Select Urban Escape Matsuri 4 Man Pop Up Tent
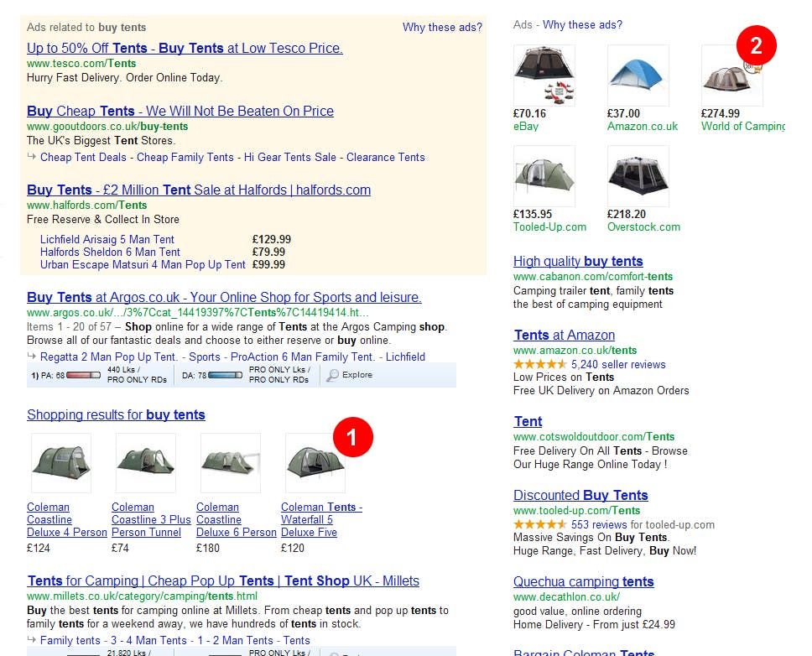This screenshot has height=656, width=812. point(143,264)
